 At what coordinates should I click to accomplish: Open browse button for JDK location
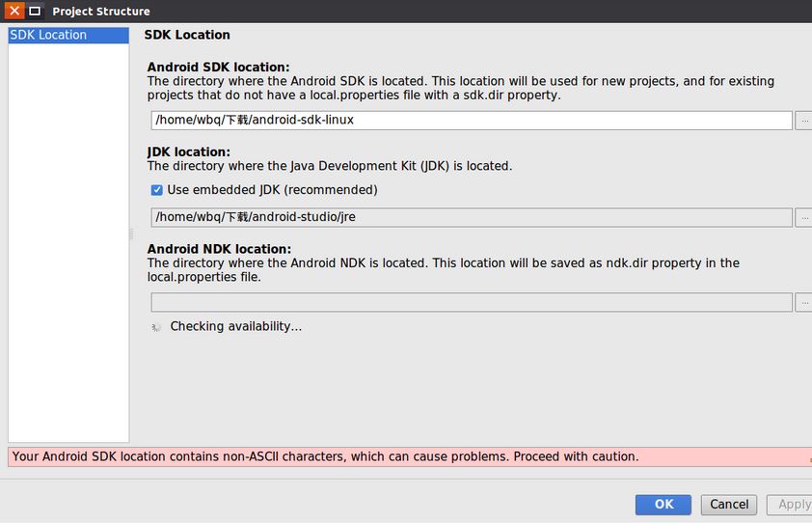803,217
